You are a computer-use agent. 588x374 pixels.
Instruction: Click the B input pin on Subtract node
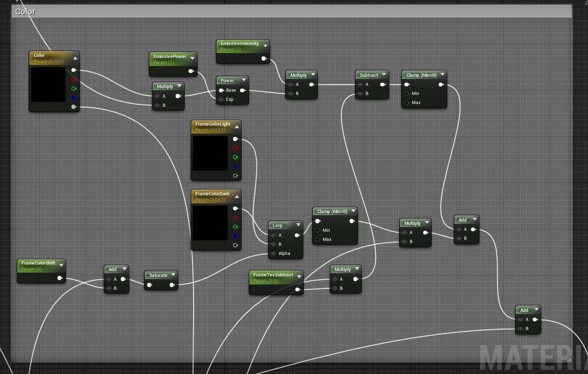(x=360, y=93)
